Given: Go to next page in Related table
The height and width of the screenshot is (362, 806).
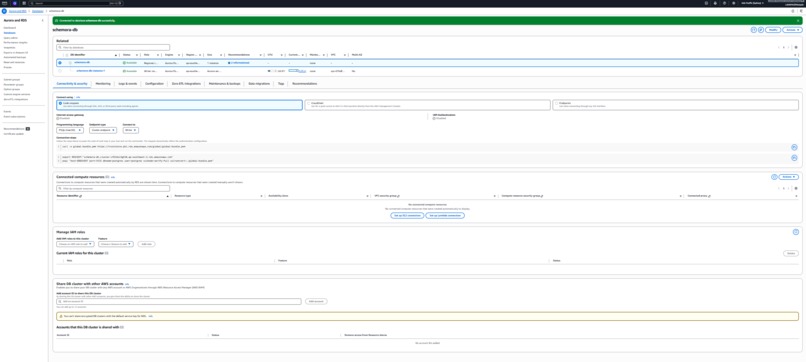Looking at the screenshot, I should pos(789,47).
